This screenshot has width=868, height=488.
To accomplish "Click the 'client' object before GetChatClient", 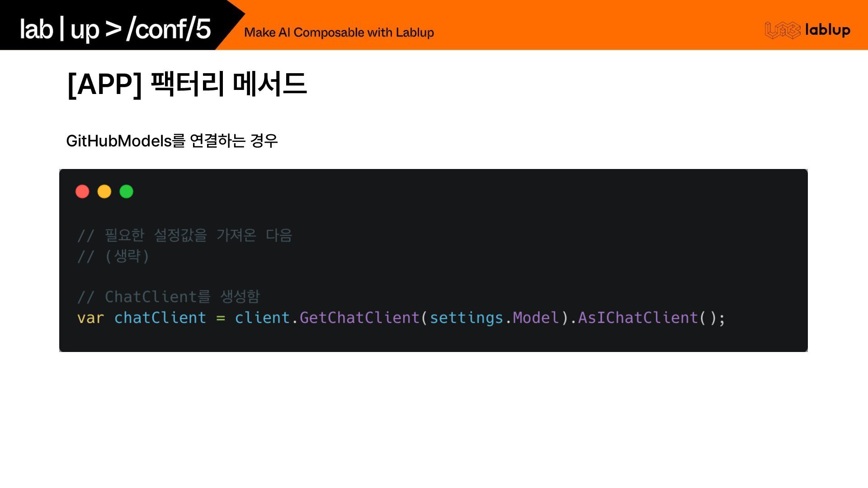I will 262,318.
